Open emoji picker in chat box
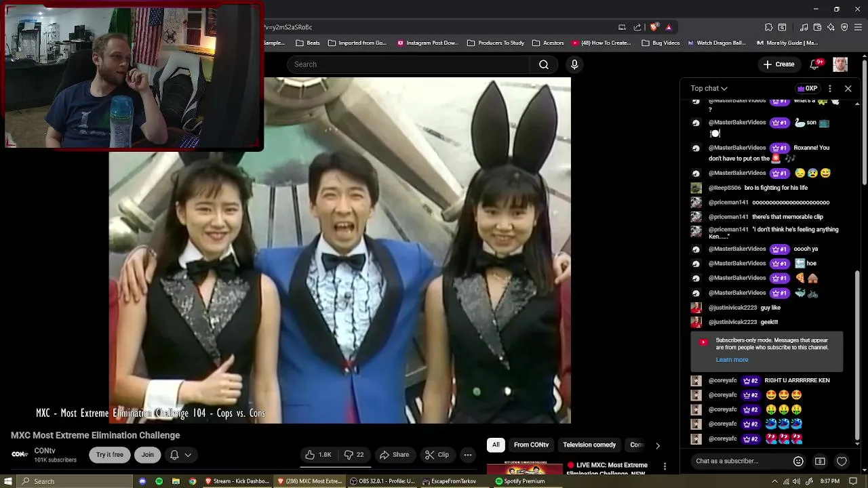The image size is (868, 488). click(x=798, y=461)
